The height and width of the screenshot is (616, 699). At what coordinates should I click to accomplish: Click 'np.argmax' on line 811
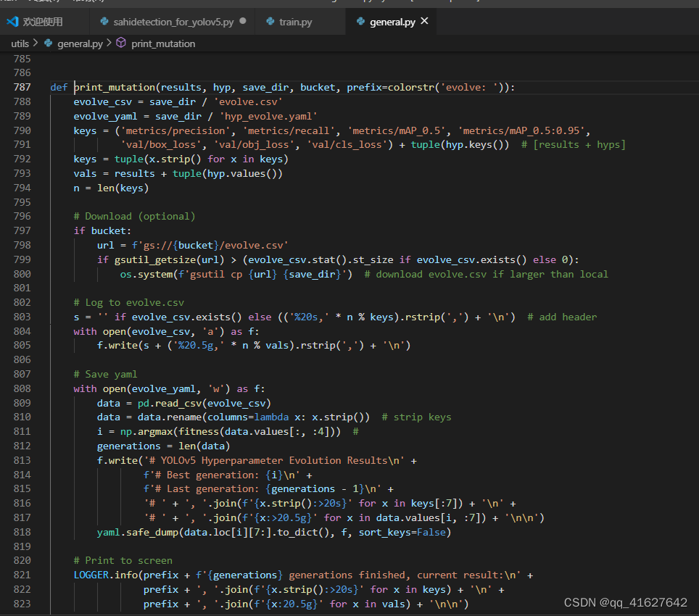pyautogui.click(x=146, y=432)
